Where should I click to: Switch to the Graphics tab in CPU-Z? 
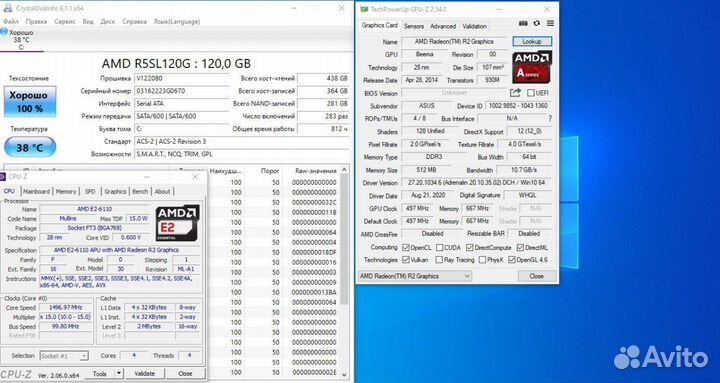click(115, 192)
